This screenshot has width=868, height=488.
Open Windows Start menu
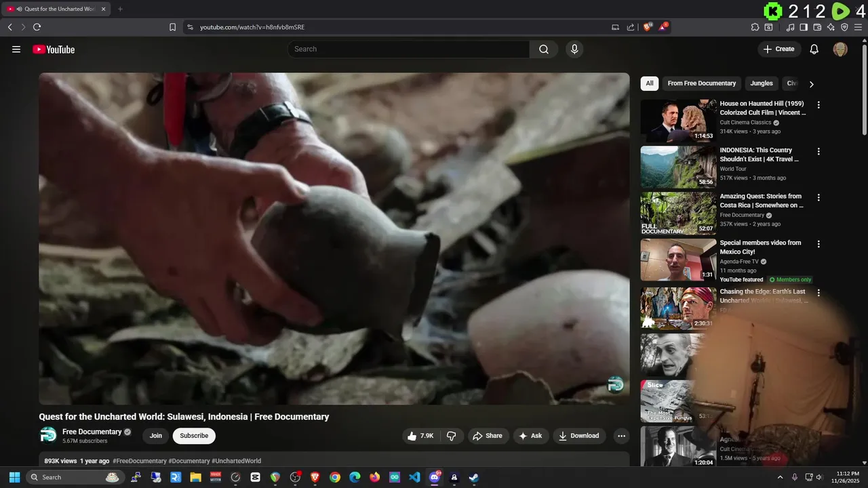tap(14, 477)
